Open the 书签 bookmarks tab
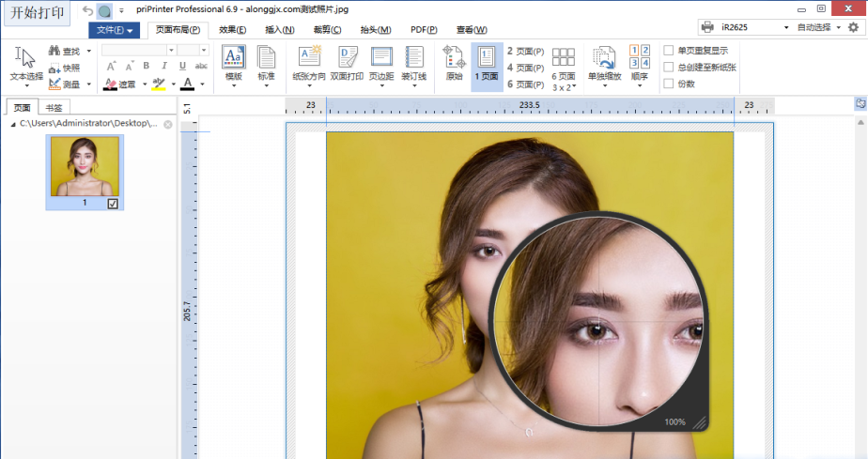The height and width of the screenshot is (459, 868). [54, 107]
